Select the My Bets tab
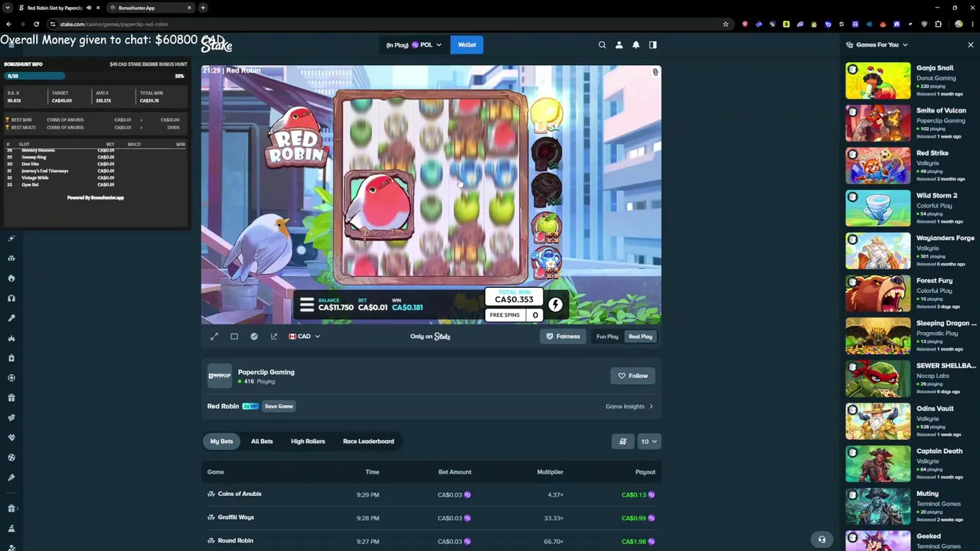 (x=221, y=442)
